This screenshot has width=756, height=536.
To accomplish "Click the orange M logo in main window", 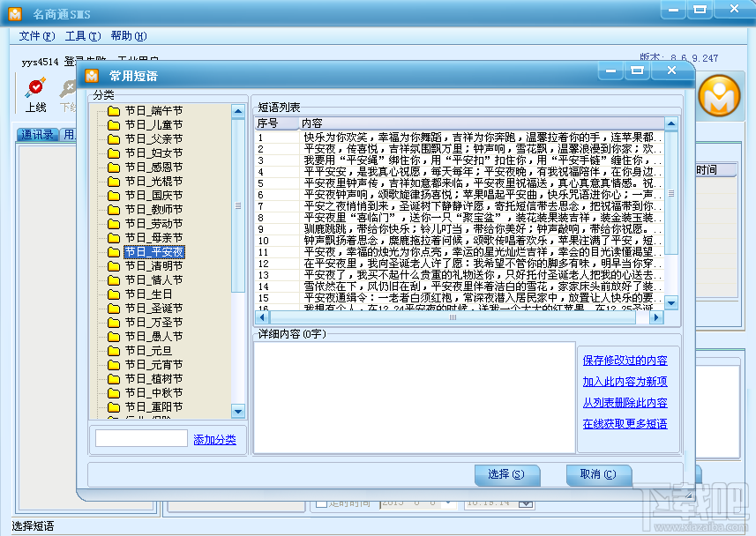I will 719,96.
